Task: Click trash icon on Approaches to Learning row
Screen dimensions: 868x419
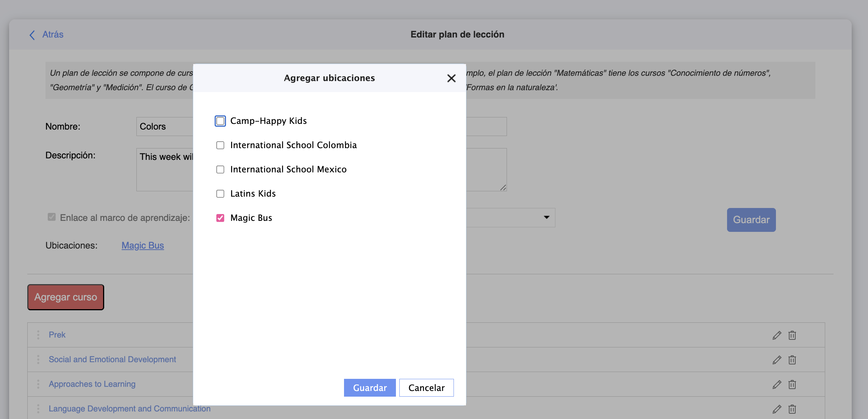Action: (792, 385)
